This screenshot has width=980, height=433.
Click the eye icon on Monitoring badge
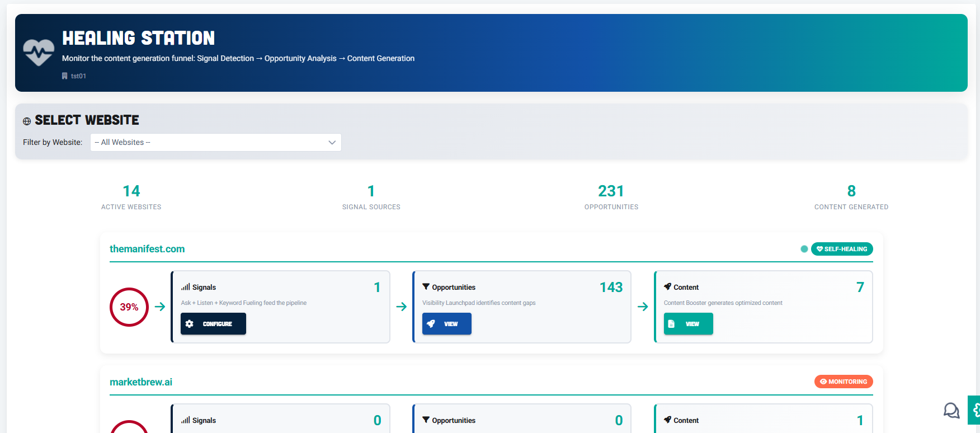tap(823, 382)
